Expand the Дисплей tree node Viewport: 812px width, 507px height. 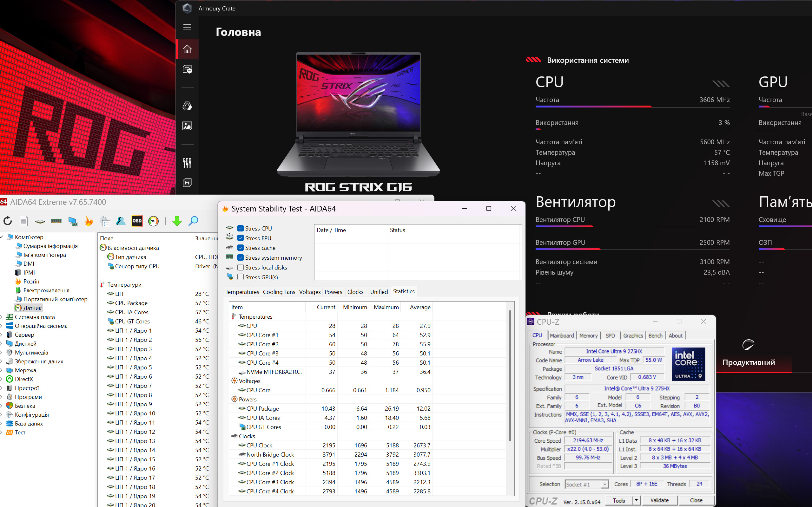tap(2, 344)
